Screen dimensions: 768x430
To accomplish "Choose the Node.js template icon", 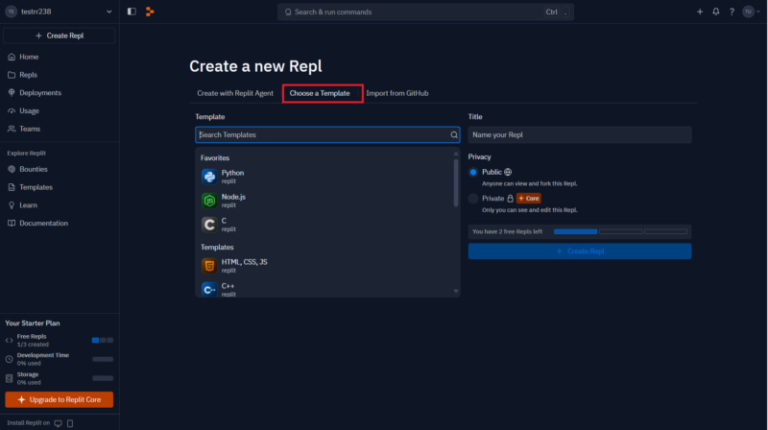I will click(208, 200).
